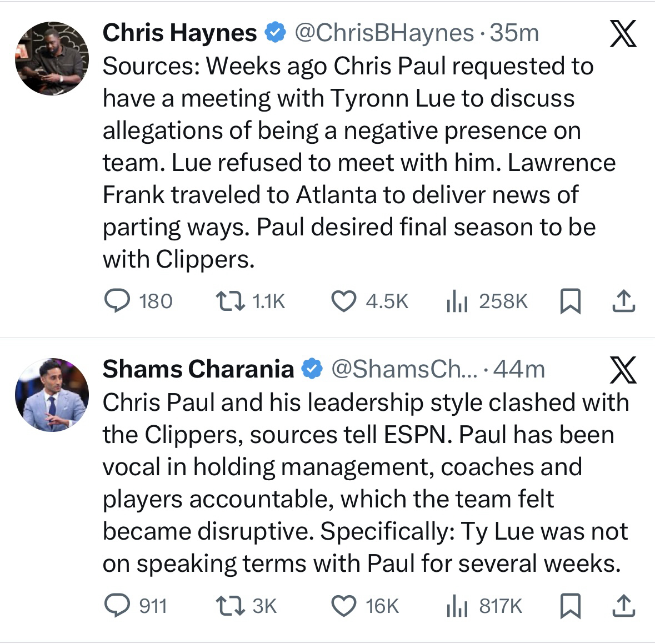Bookmark the Shams Charania tweet
655x644 pixels.
569,606
